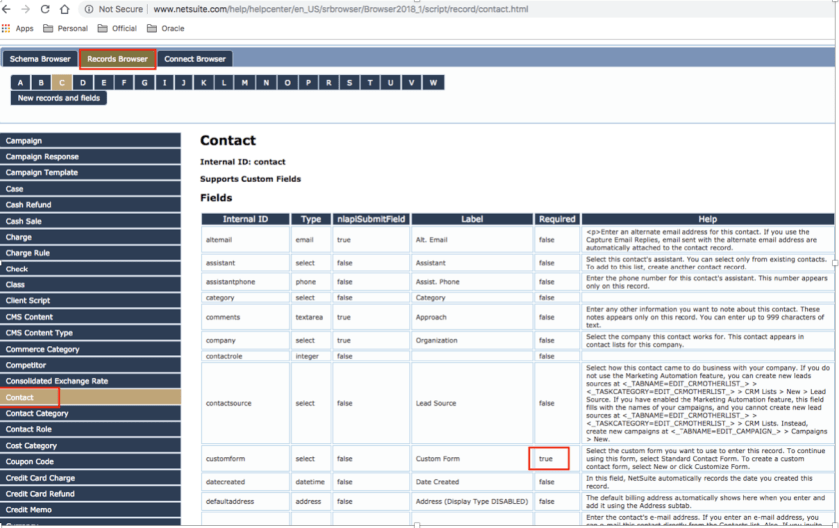The width and height of the screenshot is (839, 528).
Task: Reload the page with refresh icon
Action: [45, 9]
